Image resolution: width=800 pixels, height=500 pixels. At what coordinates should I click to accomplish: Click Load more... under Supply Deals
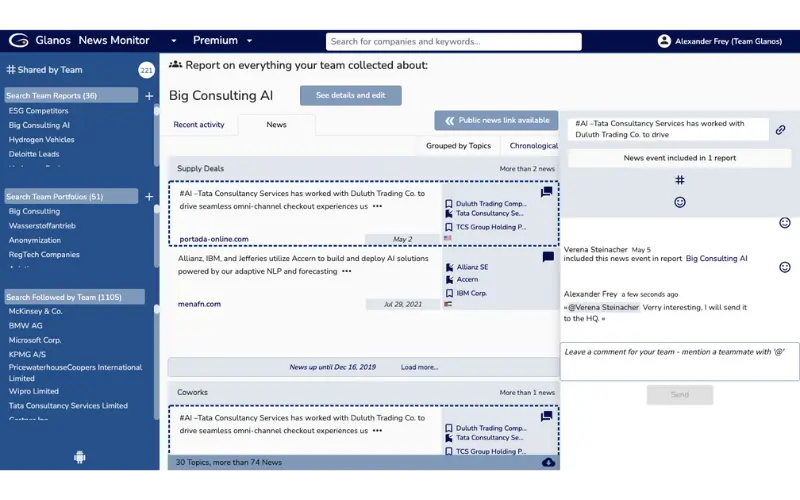click(419, 367)
